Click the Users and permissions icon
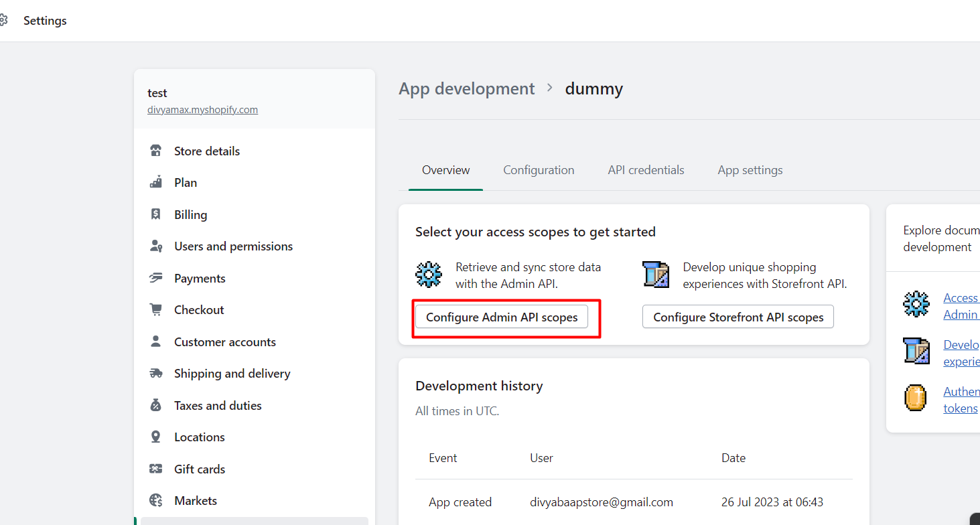 [156, 246]
